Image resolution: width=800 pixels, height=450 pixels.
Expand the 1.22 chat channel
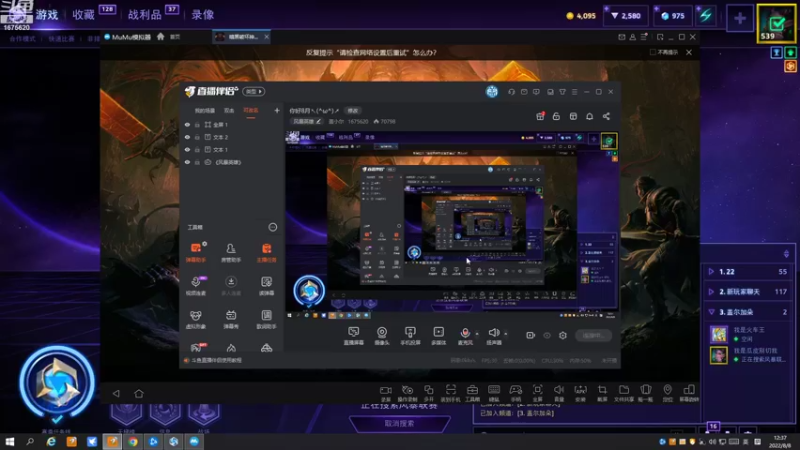(x=711, y=271)
